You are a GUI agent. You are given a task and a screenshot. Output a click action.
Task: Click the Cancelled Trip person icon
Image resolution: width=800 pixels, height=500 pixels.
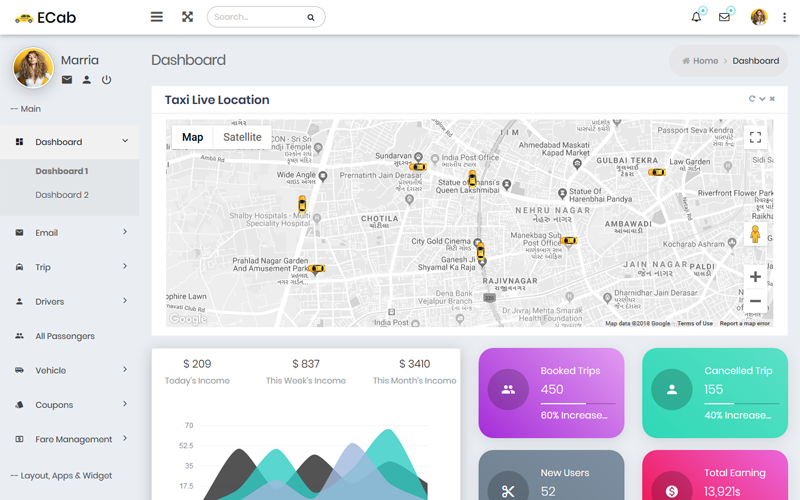tap(672, 390)
